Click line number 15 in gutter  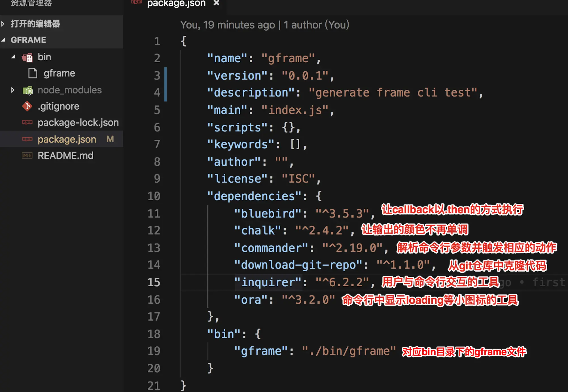click(154, 282)
